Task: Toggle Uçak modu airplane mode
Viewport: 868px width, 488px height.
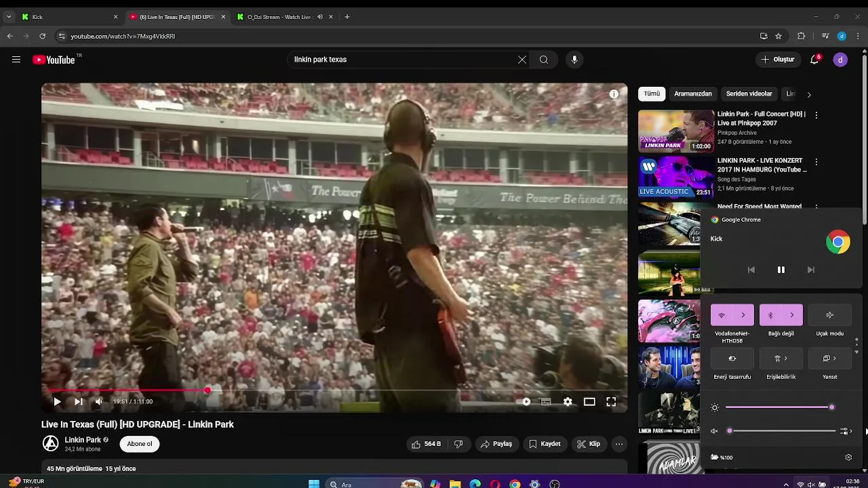Action: tap(830, 315)
